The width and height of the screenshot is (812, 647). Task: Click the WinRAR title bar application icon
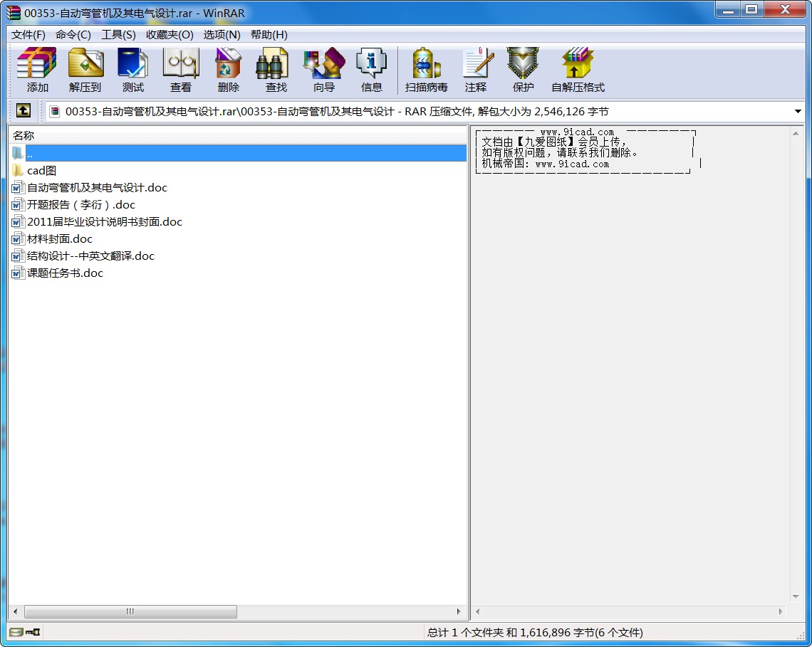(x=14, y=13)
